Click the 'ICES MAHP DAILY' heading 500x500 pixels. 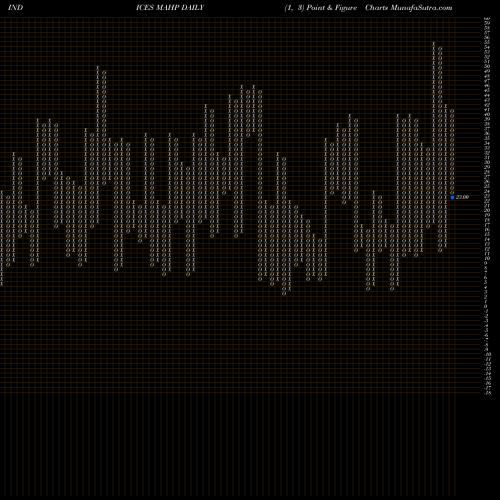pos(170,8)
